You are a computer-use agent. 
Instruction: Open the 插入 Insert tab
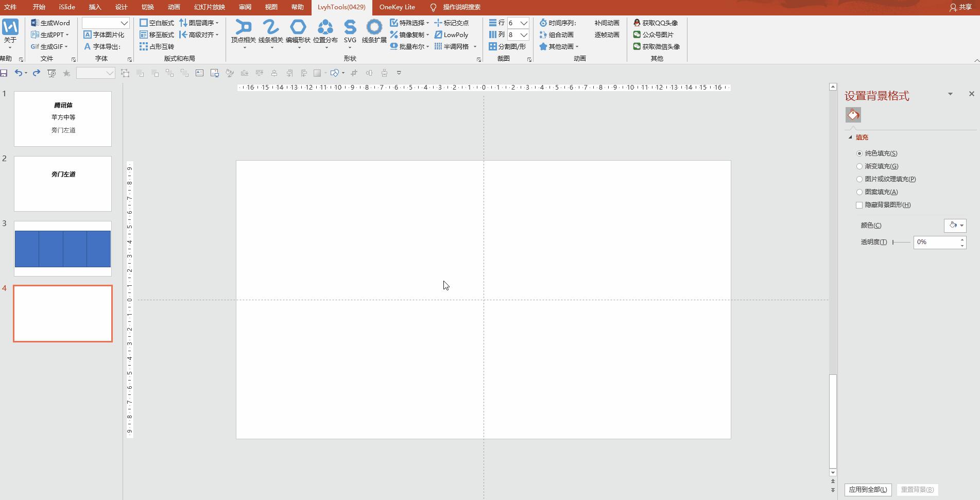click(x=95, y=7)
